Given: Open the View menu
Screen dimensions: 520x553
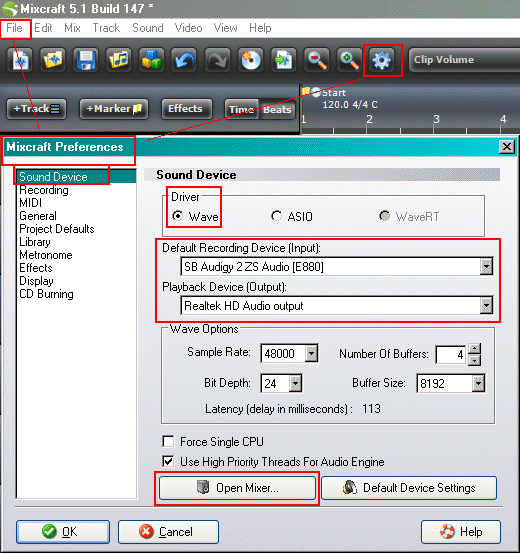Looking at the screenshot, I should click(x=225, y=28).
